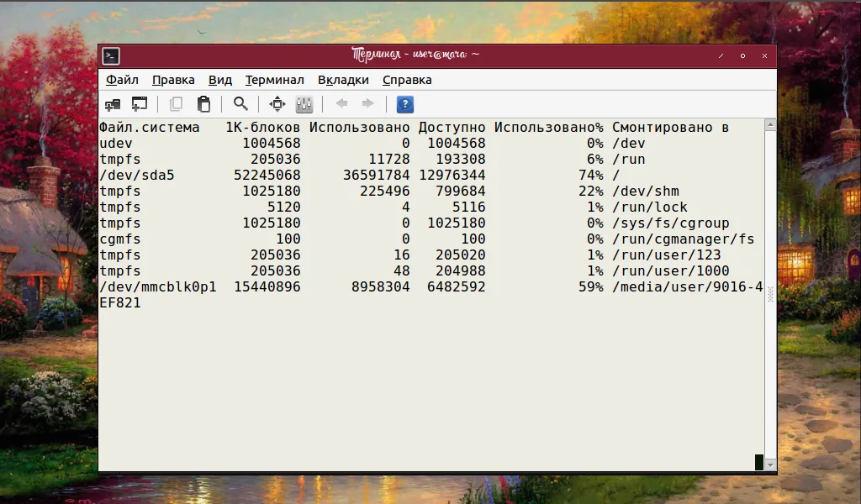Open the Файл menu
The width and height of the screenshot is (861, 504).
pyautogui.click(x=122, y=80)
